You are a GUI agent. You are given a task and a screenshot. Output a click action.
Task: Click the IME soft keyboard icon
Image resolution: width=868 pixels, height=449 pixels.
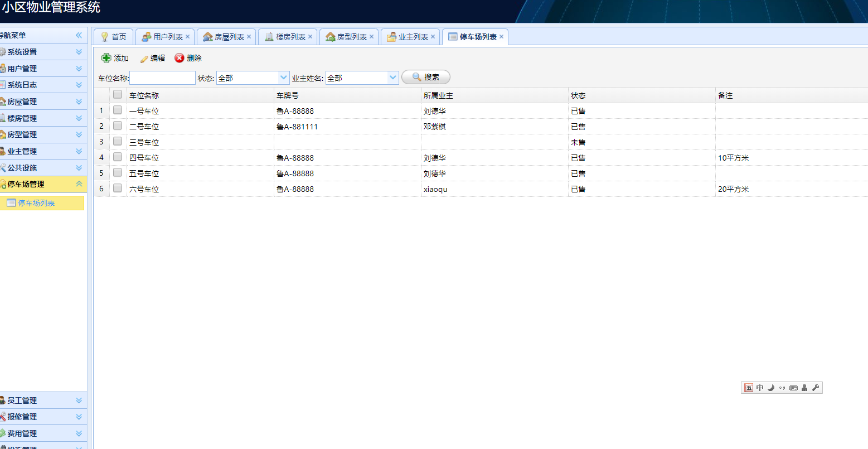pyautogui.click(x=793, y=388)
